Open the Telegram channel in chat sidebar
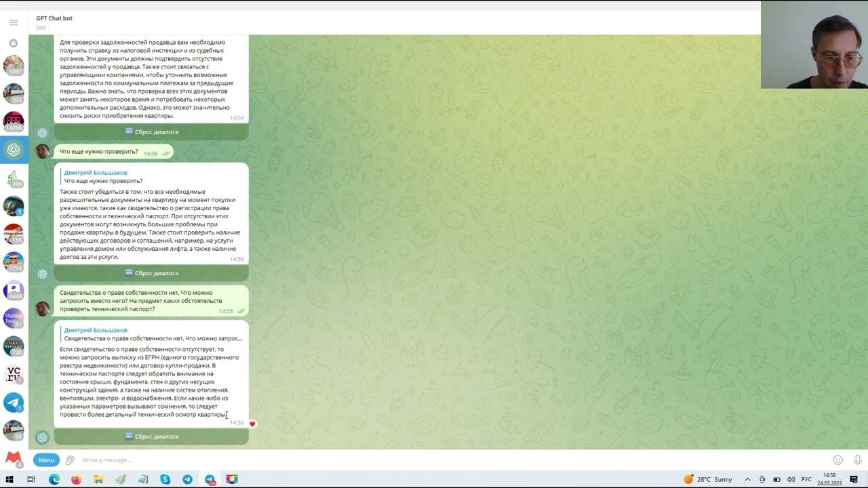The image size is (868, 488). [13, 403]
